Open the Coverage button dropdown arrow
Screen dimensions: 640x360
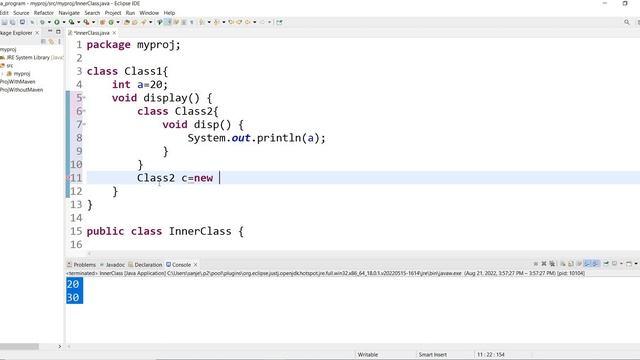pyautogui.click(x=78, y=22)
